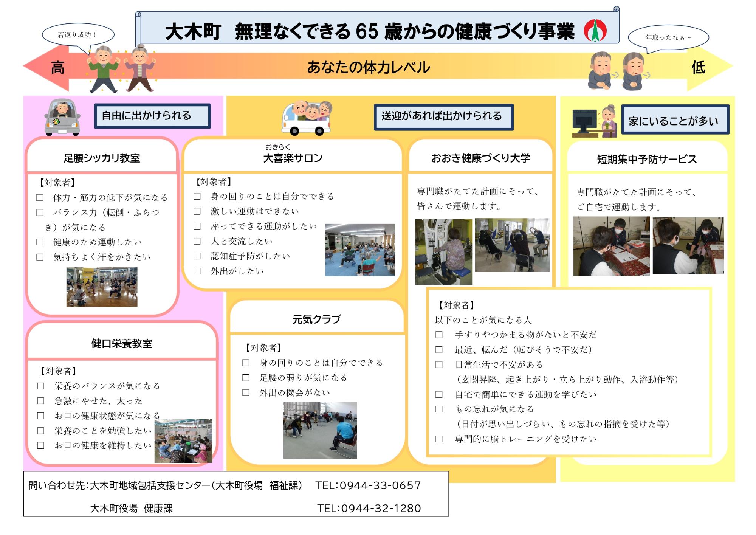Click ご自宅で運動します。 text

tap(619, 207)
